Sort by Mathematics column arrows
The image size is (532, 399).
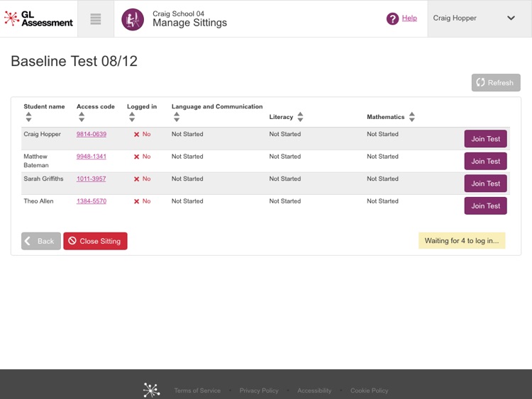(x=412, y=117)
